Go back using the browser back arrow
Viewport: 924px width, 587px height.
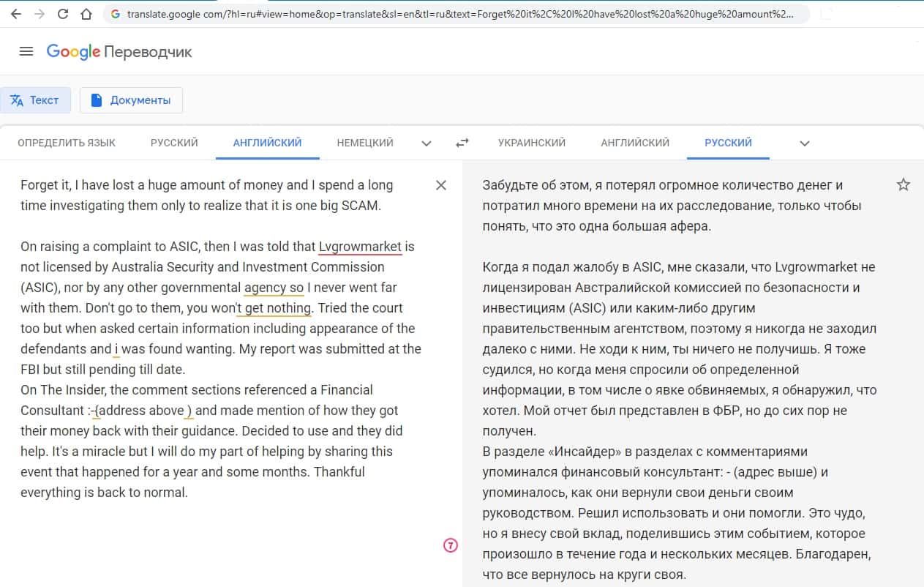click(15, 14)
